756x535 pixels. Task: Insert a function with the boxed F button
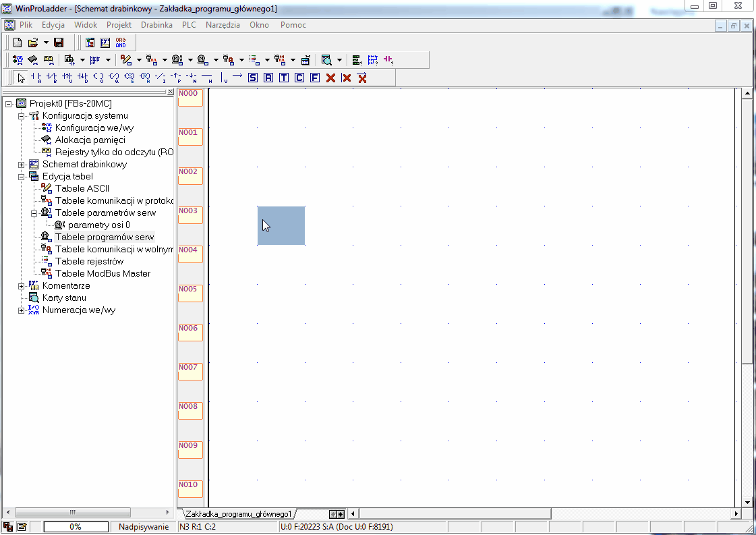tap(315, 78)
